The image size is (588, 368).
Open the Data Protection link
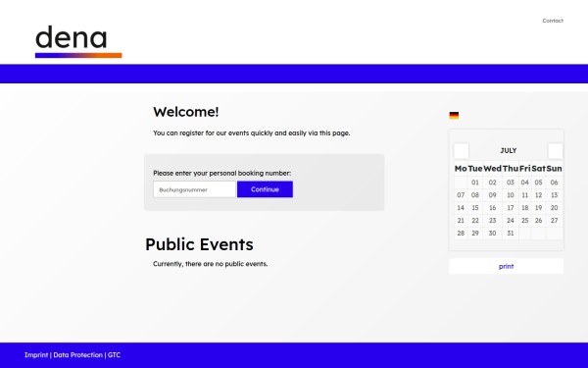77,355
